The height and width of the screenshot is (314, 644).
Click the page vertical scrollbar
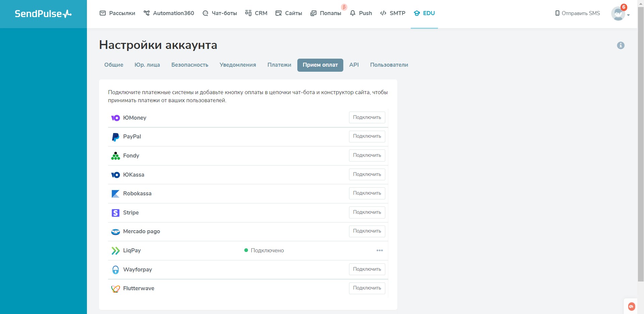click(x=641, y=144)
